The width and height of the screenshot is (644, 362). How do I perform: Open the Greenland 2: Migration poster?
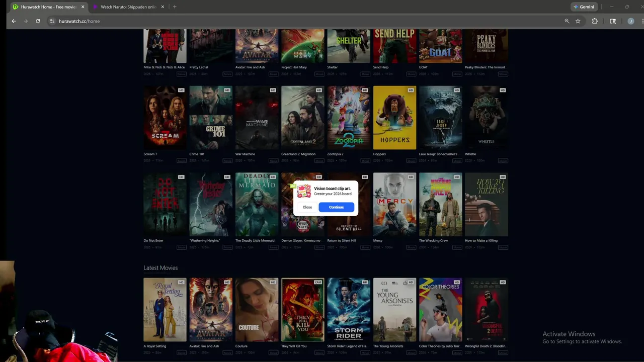pyautogui.click(x=303, y=118)
